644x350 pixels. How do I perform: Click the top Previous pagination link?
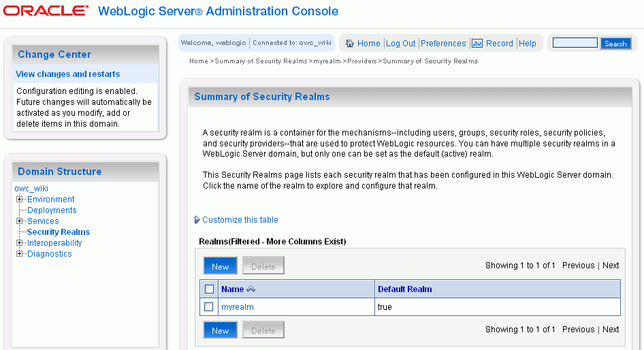tap(578, 266)
